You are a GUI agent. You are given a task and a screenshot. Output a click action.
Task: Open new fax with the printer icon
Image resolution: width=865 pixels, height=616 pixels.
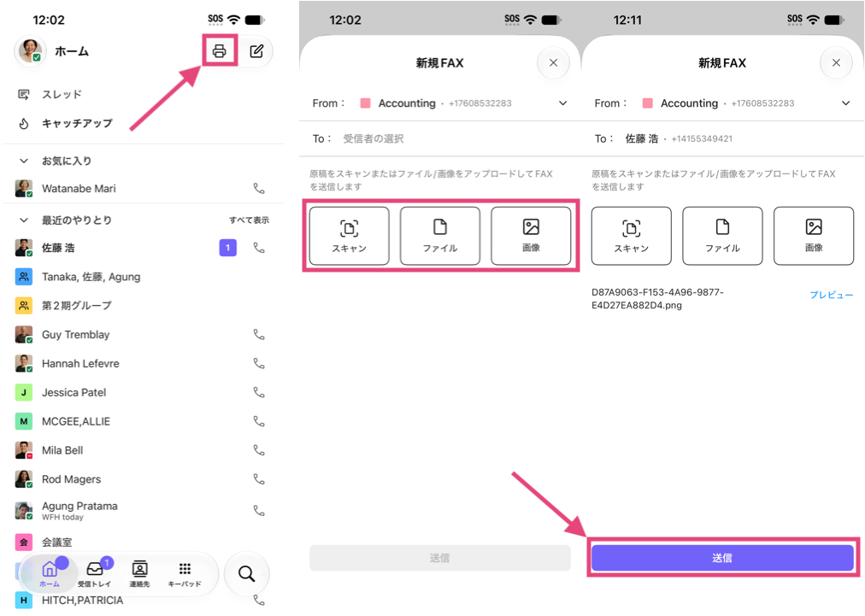tap(219, 51)
